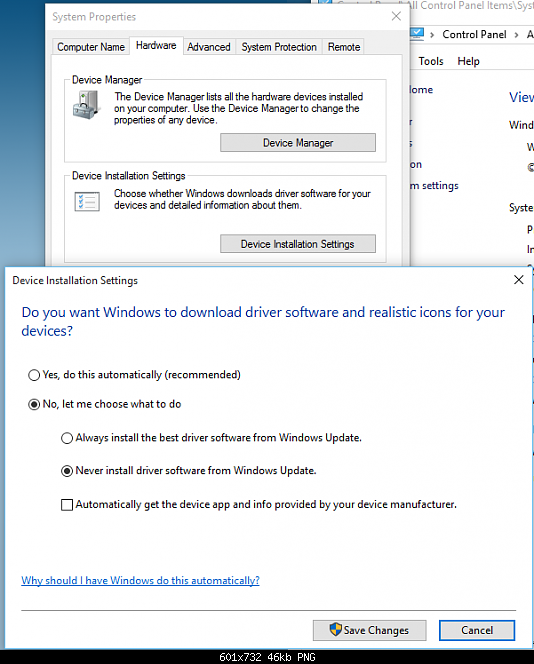
Task: Open the 'm settings' link in Control Panel sidebar
Action: 434,185
